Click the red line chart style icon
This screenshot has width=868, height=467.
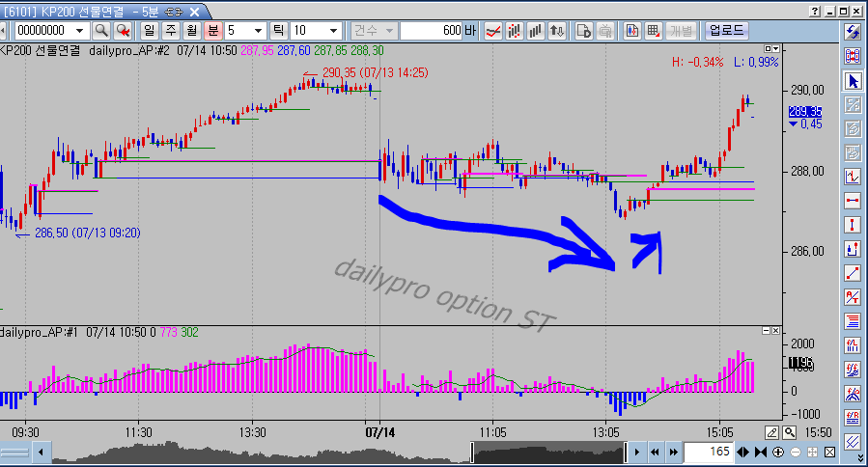[492, 31]
